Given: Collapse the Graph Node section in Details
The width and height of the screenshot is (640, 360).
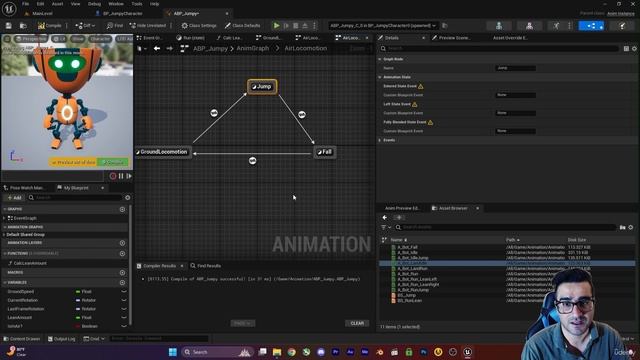Looking at the screenshot, I should pyautogui.click(x=380, y=59).
